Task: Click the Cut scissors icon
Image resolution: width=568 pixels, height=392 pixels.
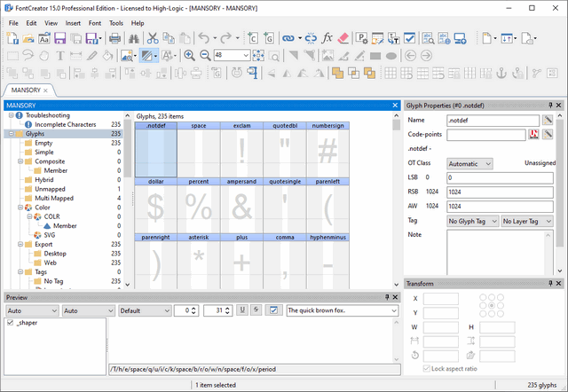Action: pyautogui.click(x=153, y=38)
